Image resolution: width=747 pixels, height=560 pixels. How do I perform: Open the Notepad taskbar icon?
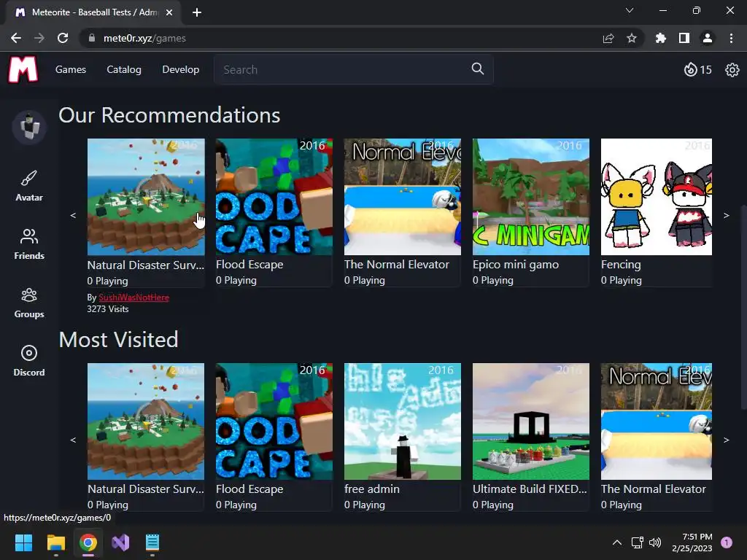[152, 542]
